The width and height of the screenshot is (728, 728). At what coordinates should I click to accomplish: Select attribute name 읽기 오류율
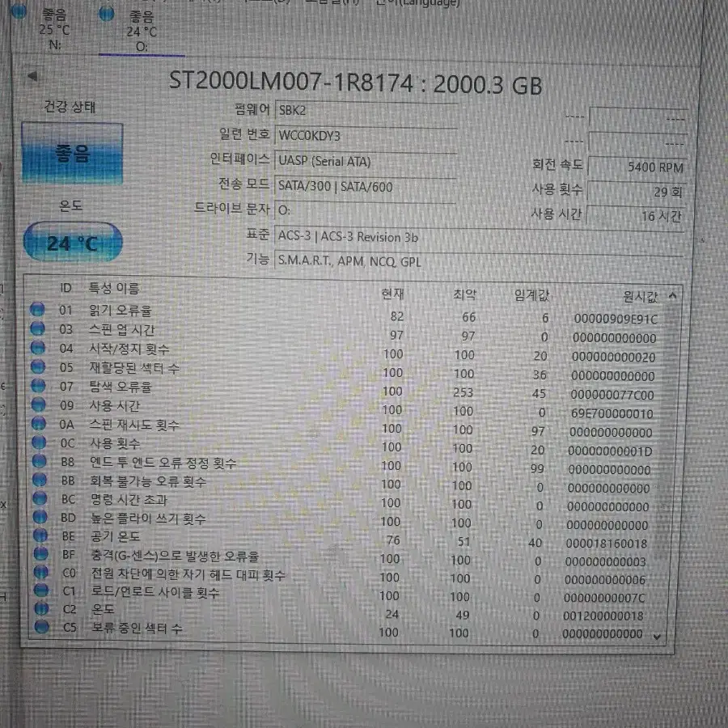121,310
